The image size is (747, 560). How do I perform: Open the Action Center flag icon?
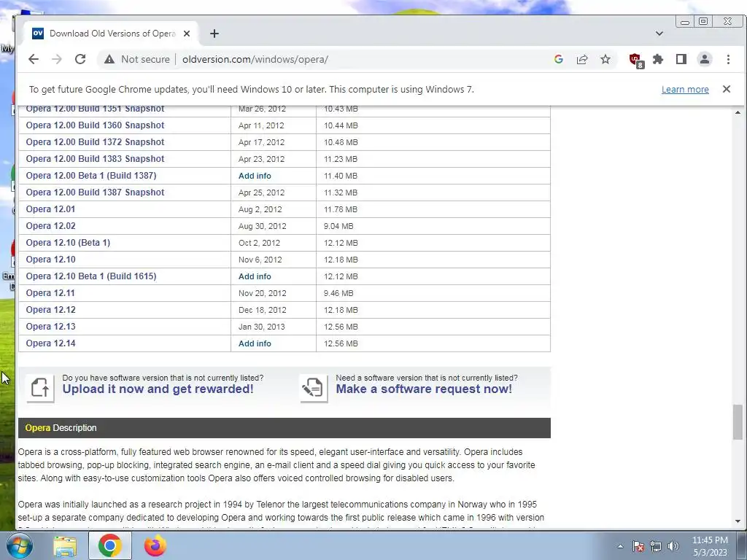click(x=638, y=546)
